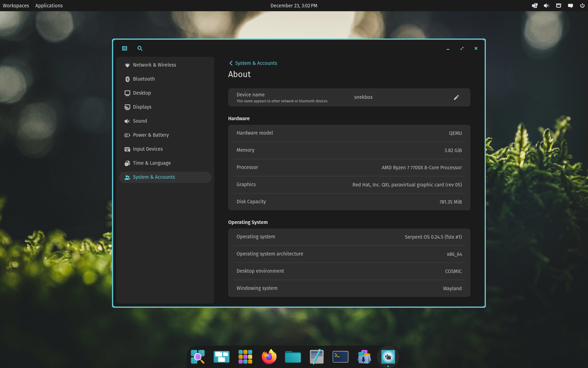The width and height of the screenshot is (588, 368).
Task: Launch the terminal from the dock
Action: [x=341, y=357]
